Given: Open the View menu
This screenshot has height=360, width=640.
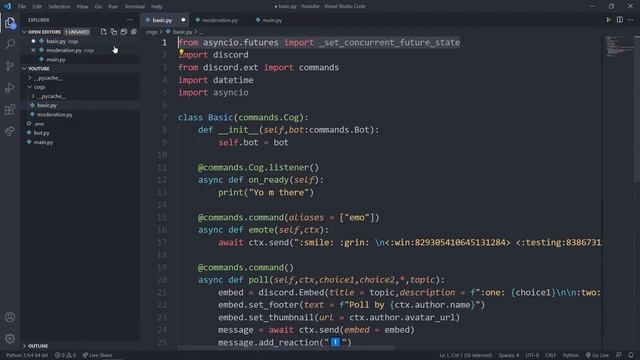Looking at the screenshot, I should point(82,7).
